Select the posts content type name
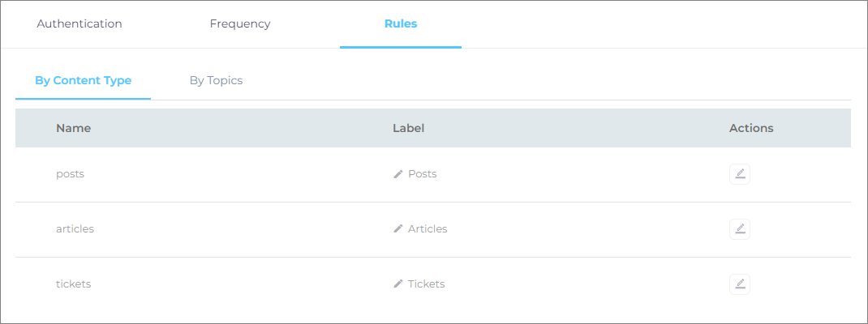 pyautogui.click(x=70, y=174)
